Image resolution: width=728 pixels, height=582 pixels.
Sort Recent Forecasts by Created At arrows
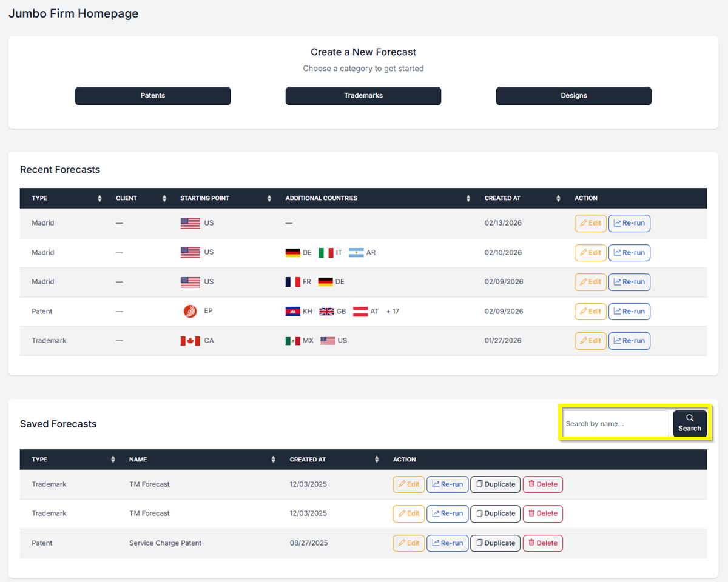558,198
